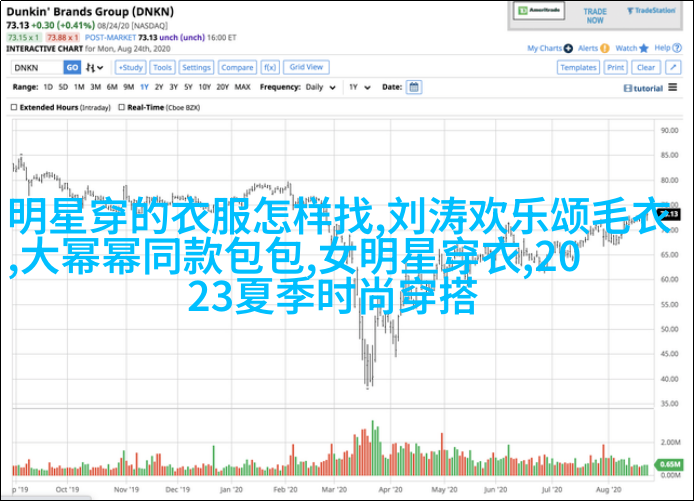The width and height of the screenshot is (695, 502).
Task: Select the 3Y range
Action: pyautogui.click(x=174, y=87)
